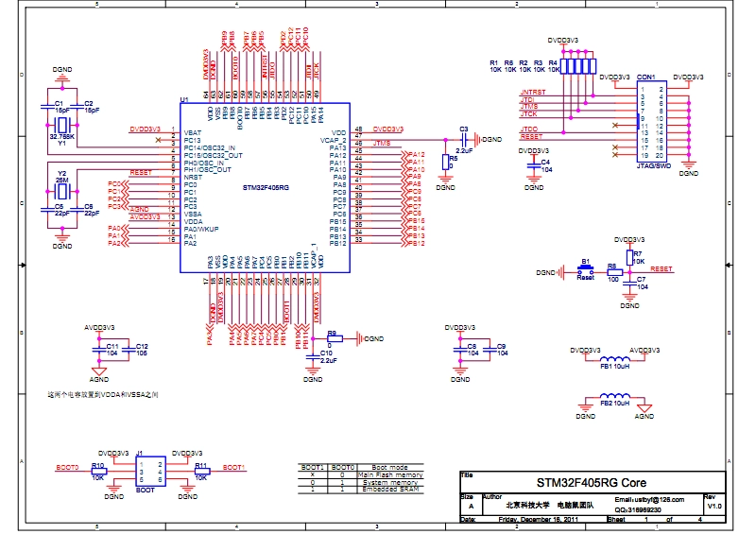Click the Email address in title block

coord(649,500)
